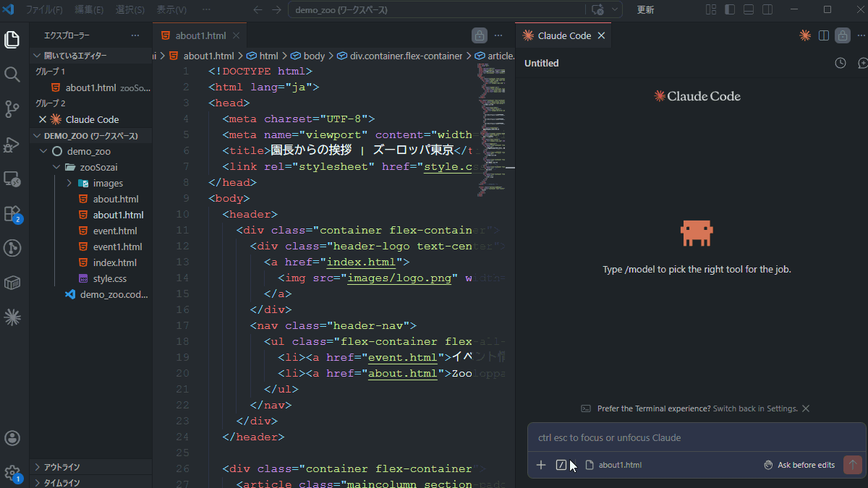Toggle Ask before edits mode
The image size is (868, 488).
pyautogui.click(x=799, y=465)
